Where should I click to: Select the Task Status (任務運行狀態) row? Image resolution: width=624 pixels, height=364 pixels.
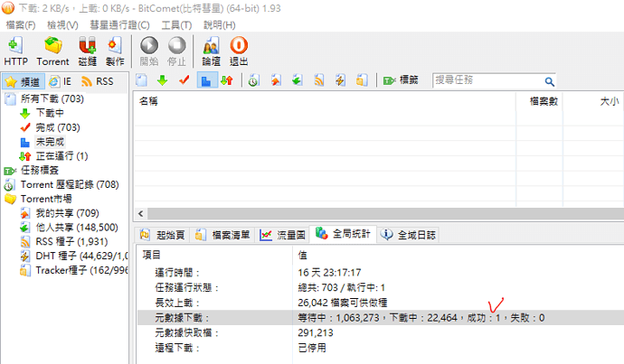click(x=381, y=288)
